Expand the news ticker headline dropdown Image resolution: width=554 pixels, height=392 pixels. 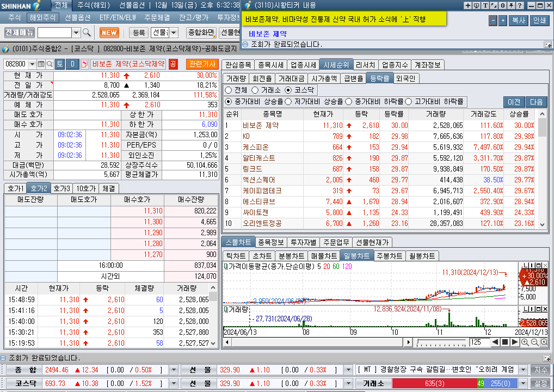coord(524,370)
